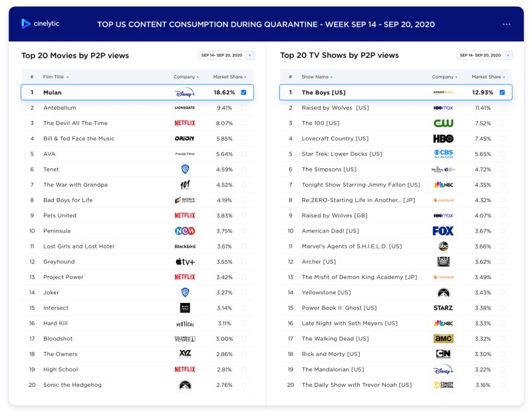
Task: Uncheck the Mulan row checkbox
Action: [x=243, y=92]
